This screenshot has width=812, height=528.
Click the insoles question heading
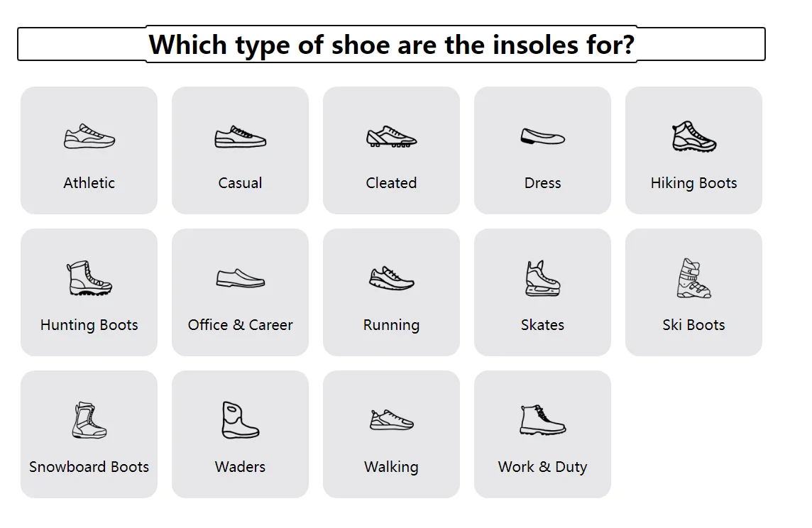coord(391,45)
